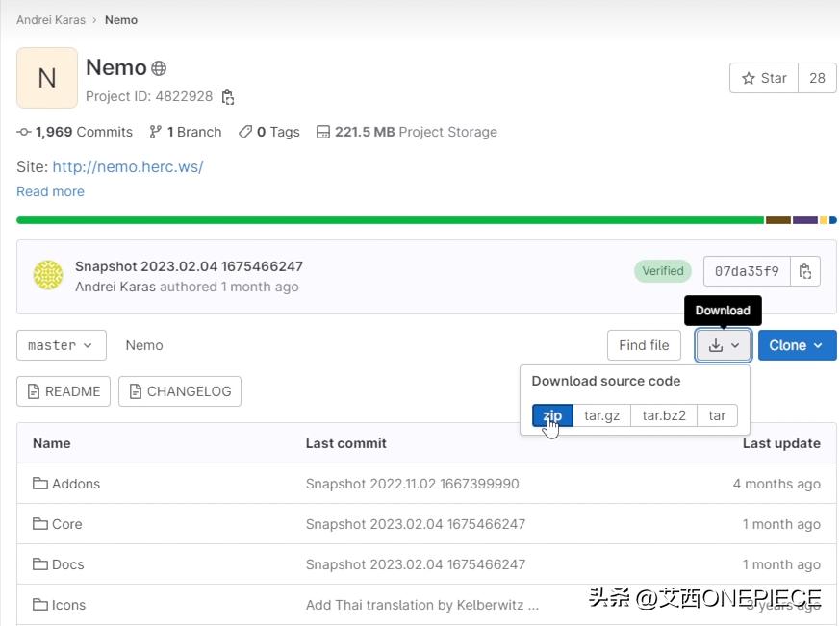Select tar.gz download format

602,415
